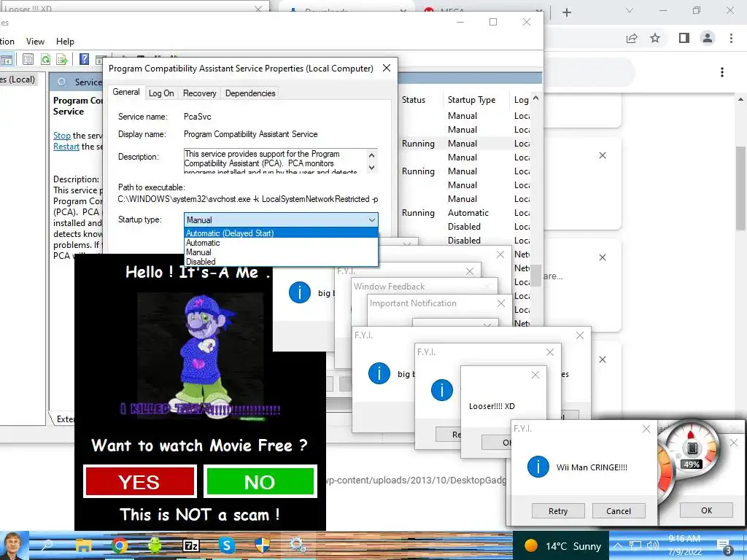This screenshot has width=747, height=560.
Task: Select Disabled startup type option
Action: pyautogui.click(x=281, y=262)
